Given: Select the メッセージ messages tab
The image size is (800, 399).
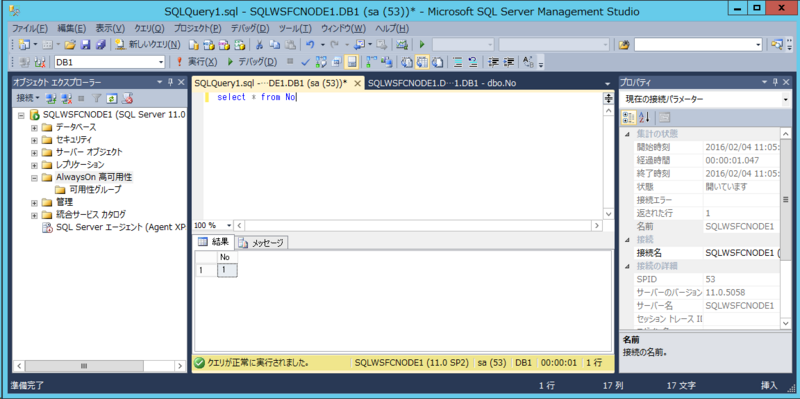Looking at the screenshot, I should [x=262, y=243].
